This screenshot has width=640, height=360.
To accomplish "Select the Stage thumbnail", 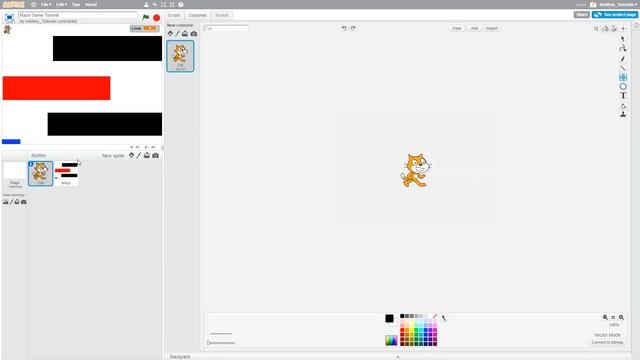I will tap(15, 175).
